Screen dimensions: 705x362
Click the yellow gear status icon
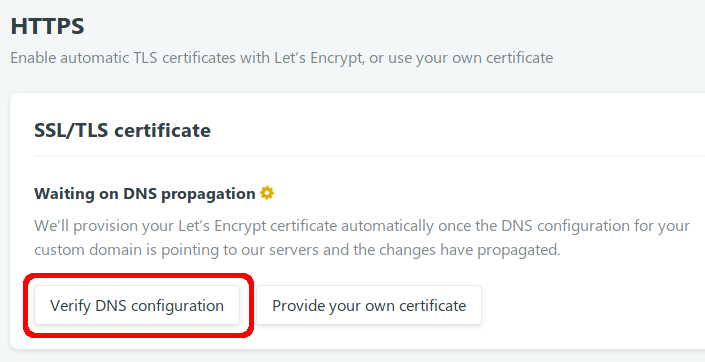267,193
